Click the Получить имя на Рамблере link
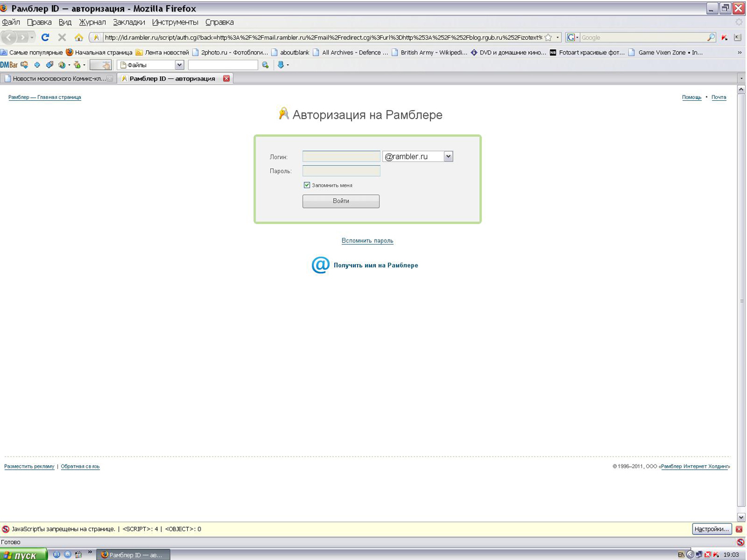 point(376,265)
